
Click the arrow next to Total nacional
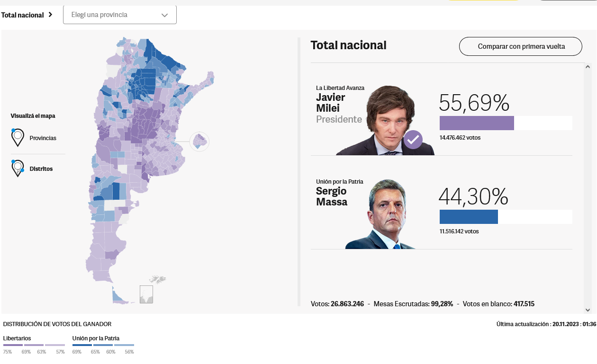point(50,15)
